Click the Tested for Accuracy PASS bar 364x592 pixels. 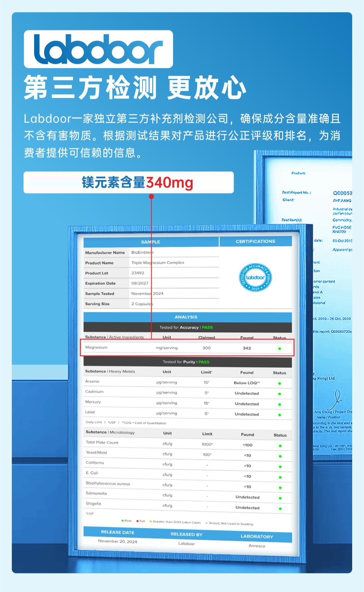pyautogui.click(x=188, y=327)
